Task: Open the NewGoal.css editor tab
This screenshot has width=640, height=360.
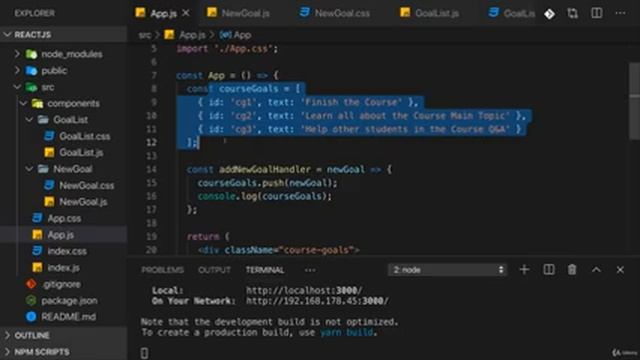Action: [x=335, y=13]
